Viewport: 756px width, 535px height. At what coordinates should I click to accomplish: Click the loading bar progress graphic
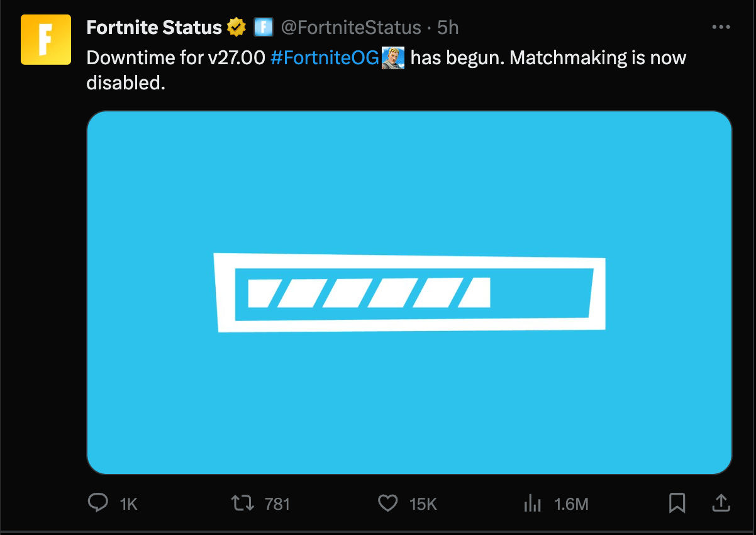coord(409,291)
